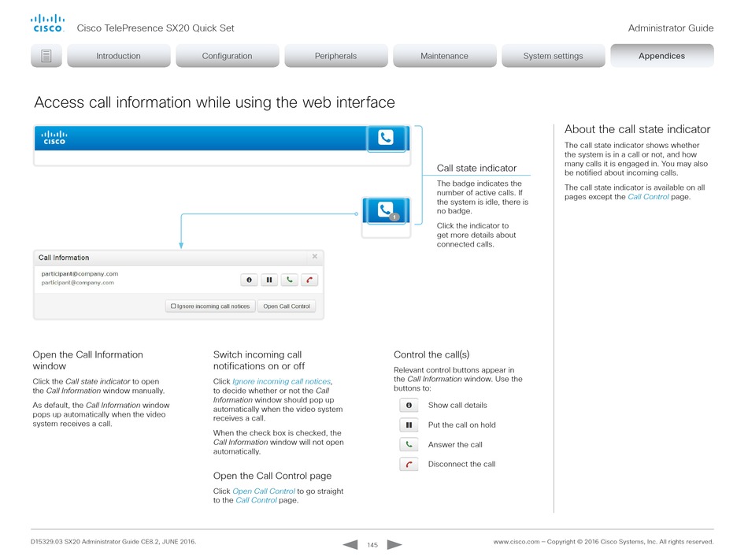Click the page number 145
The height and width of the screenshot is (560, 748).
tap(372, 545)
